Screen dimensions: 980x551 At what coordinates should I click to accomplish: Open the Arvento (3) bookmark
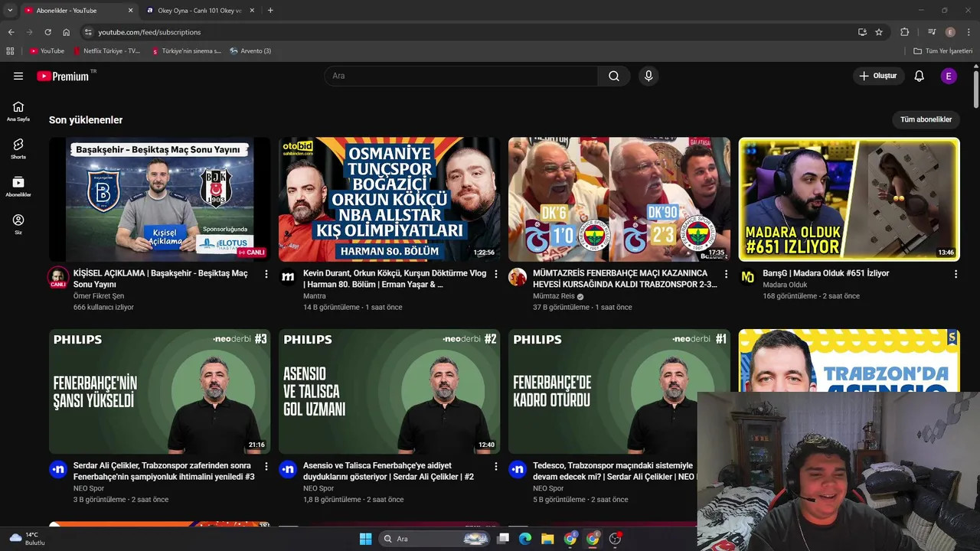pyautogui.click(x=250, y=51)
